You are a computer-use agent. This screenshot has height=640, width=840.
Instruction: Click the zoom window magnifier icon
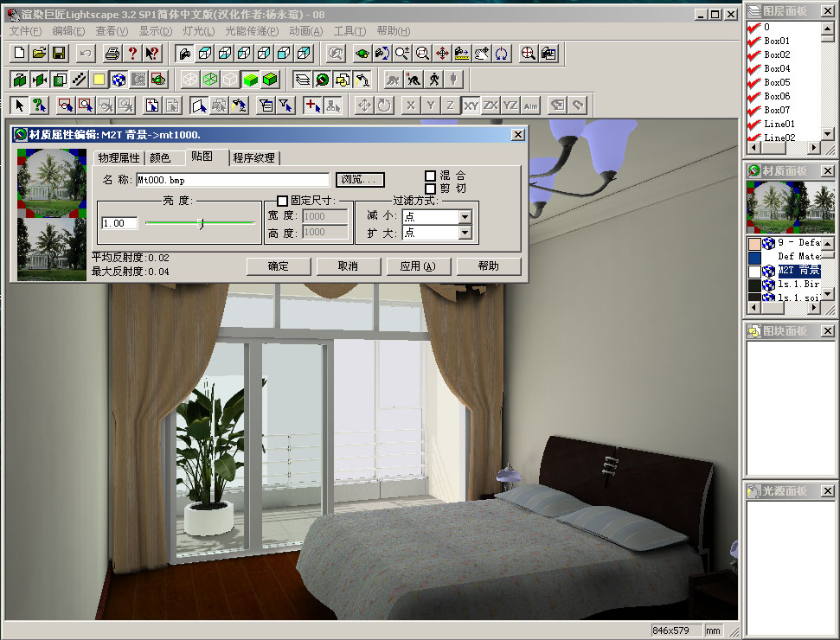pyautogui.click(x=422, y=53)
